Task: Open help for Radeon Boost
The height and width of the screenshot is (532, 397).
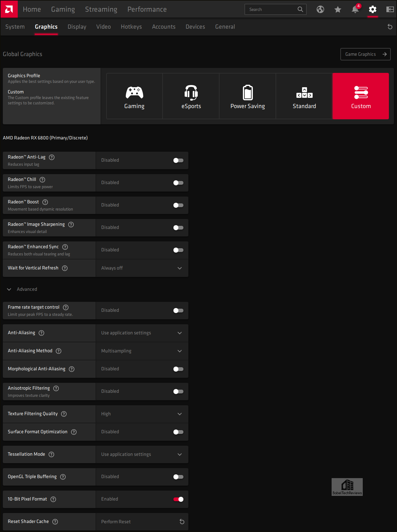Action: pos(45,202)
